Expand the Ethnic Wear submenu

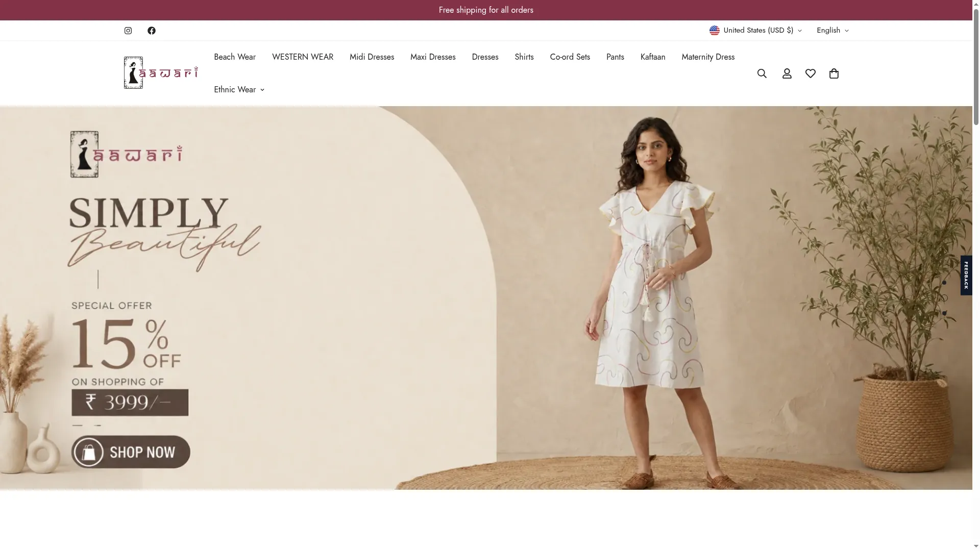(x=239, y=90)
